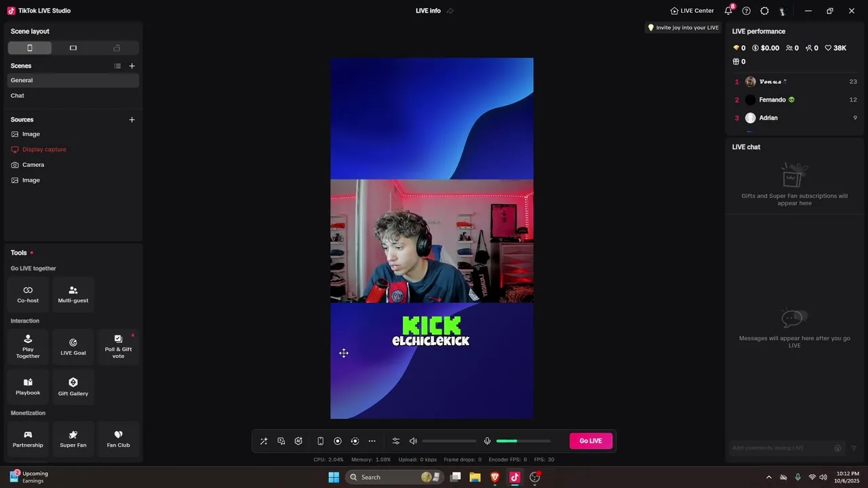Open LIVE info at top

coord(428,11)
